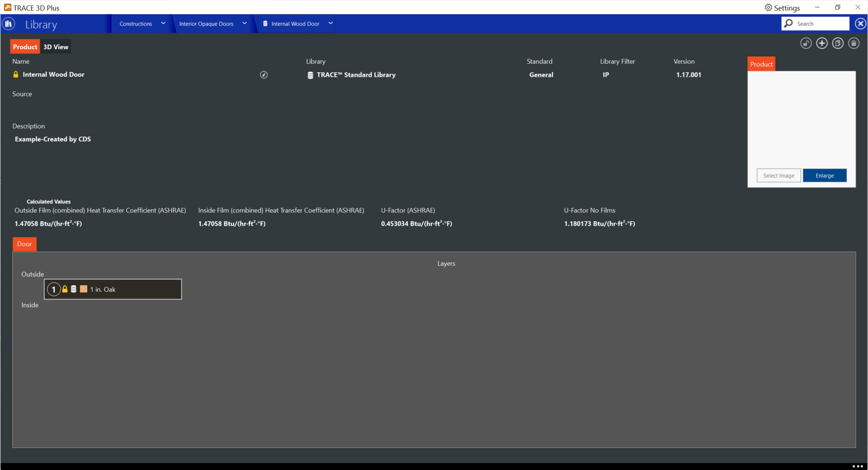The image size is (868, 470).
Task: Select the Door tab
Action: pyautogui.click(x=24, y=244)
